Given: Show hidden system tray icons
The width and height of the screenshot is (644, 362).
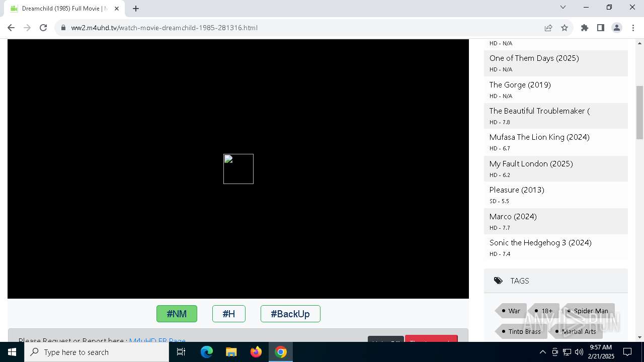Looking at the screenshot, I should click(542, 352).
